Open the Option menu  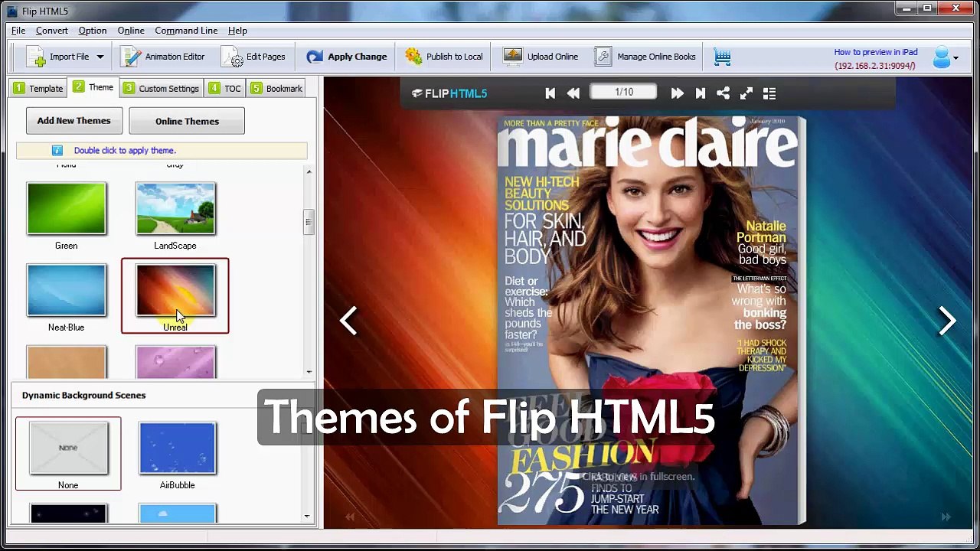tap(93, 31)
